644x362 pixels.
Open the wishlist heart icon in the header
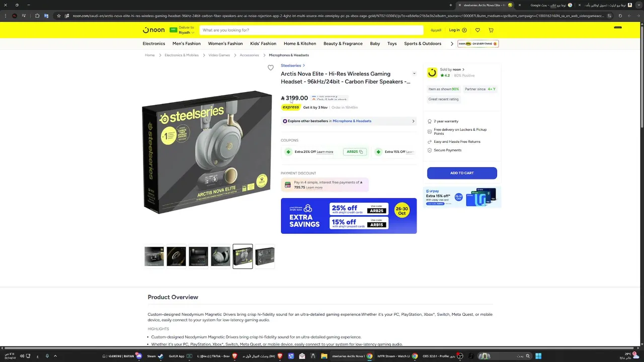477,30
